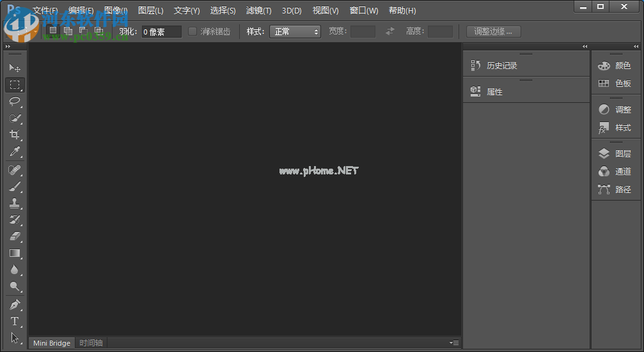This screenshot has height=352, width=644.
Task: Open the Styles (样式) panel
Action: [x=616, y=128]
